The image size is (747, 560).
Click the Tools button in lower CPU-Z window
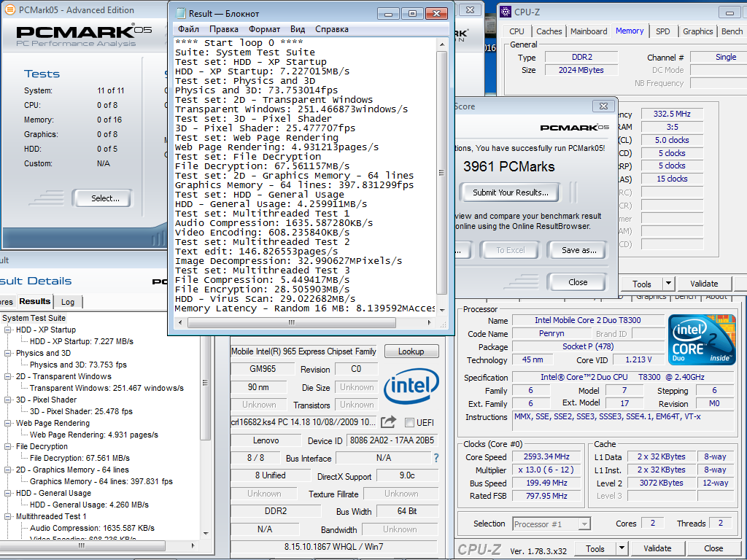(x=595, y=548)
